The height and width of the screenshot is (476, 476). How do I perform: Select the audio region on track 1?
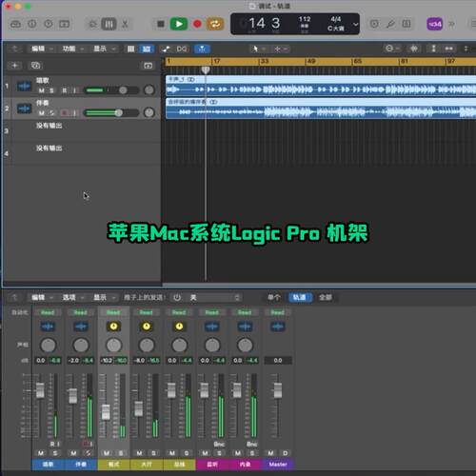click(321, 86)
